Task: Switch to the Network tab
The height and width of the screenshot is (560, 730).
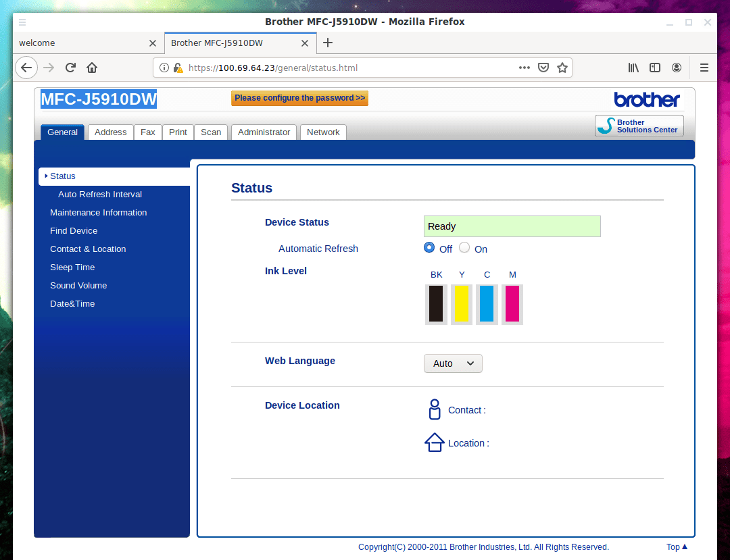Action: pyautogui.click(x=323, y=132)
